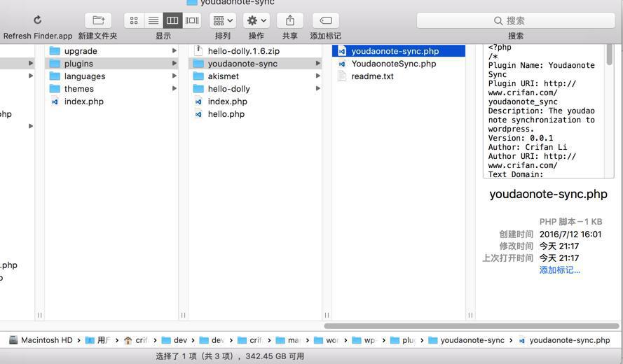Click youdaonote-sync folder in path bar
This screenshot has width=623, height=364.
tap(467, 340)
